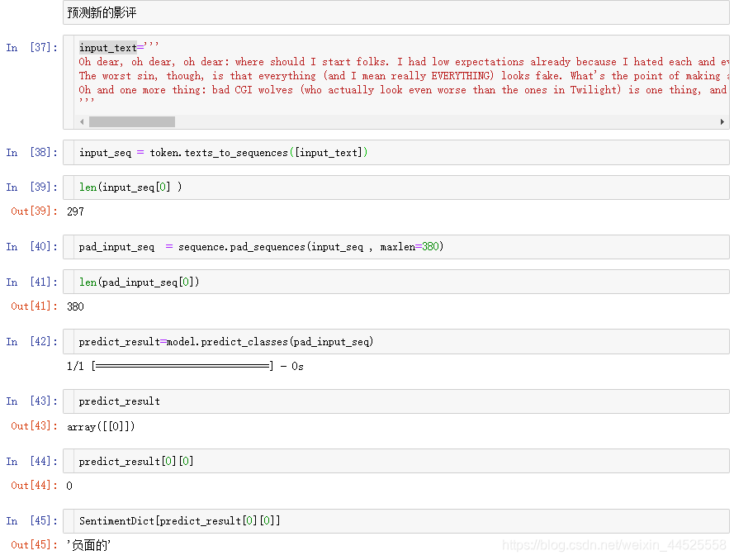Click the Out[44] prompt label
734x560 pixels.
(x=34, y=486)
